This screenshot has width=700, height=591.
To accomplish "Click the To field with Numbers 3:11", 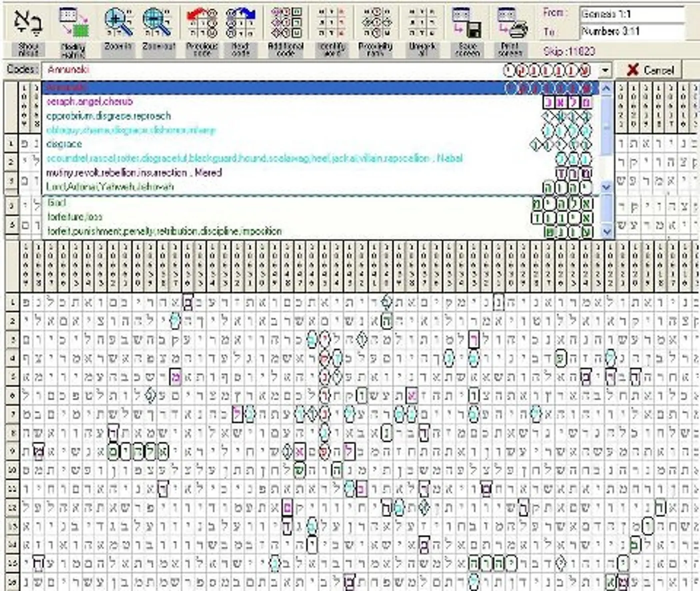I will point(631,31).
